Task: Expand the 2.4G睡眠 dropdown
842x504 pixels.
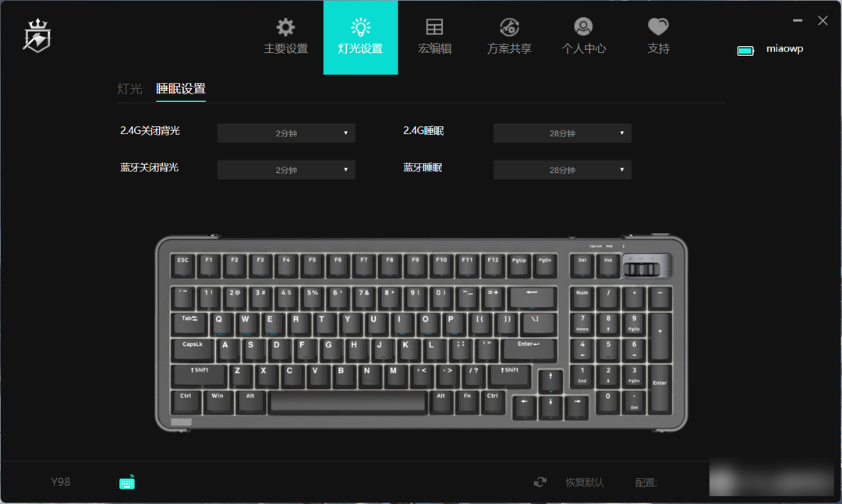Action: click(562, 133)
